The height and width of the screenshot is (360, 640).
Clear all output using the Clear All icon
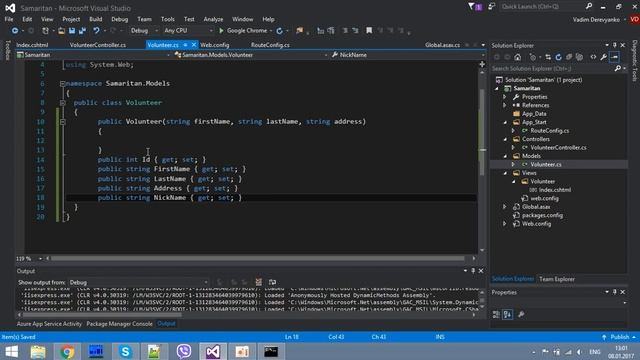(x=258, y=282)
